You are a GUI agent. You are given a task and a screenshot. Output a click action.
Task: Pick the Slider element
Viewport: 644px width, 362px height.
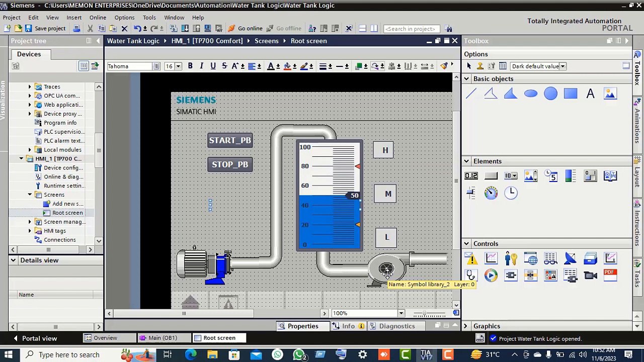(471, 193)
